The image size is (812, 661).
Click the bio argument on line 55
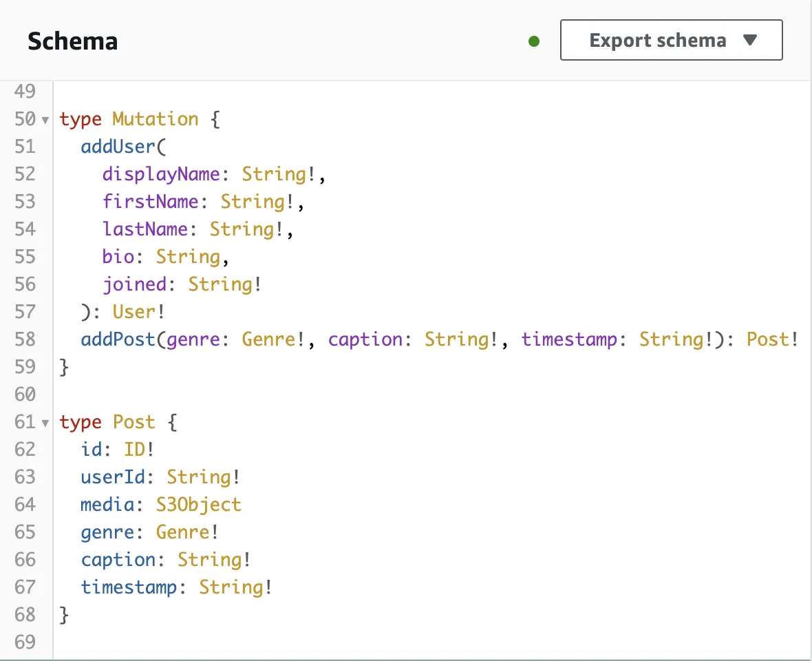click(118, 257)
